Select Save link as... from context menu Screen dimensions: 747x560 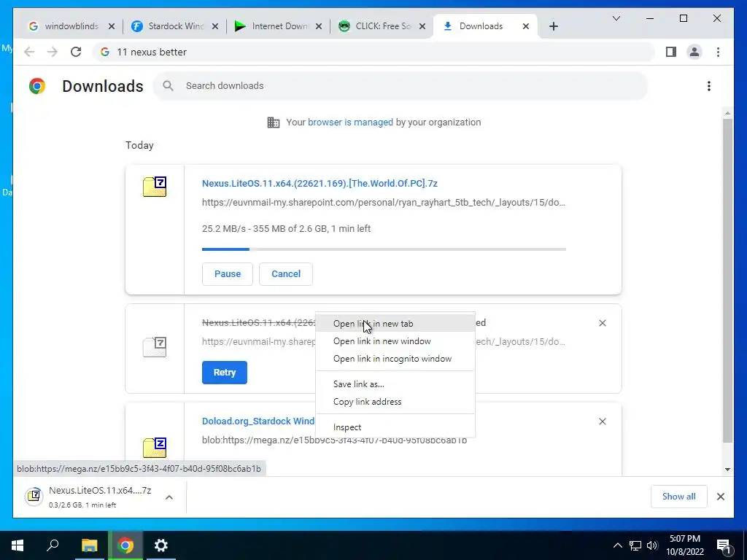click(x=395, y=384)
